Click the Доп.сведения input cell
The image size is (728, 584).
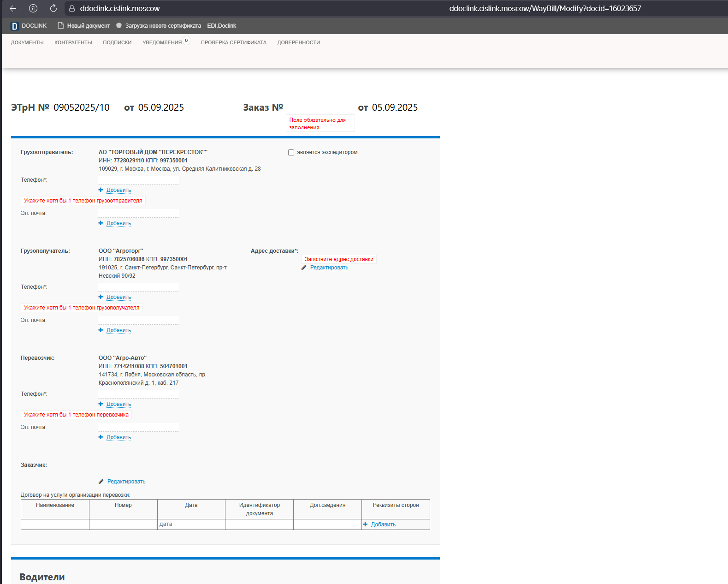click(327, 524)
